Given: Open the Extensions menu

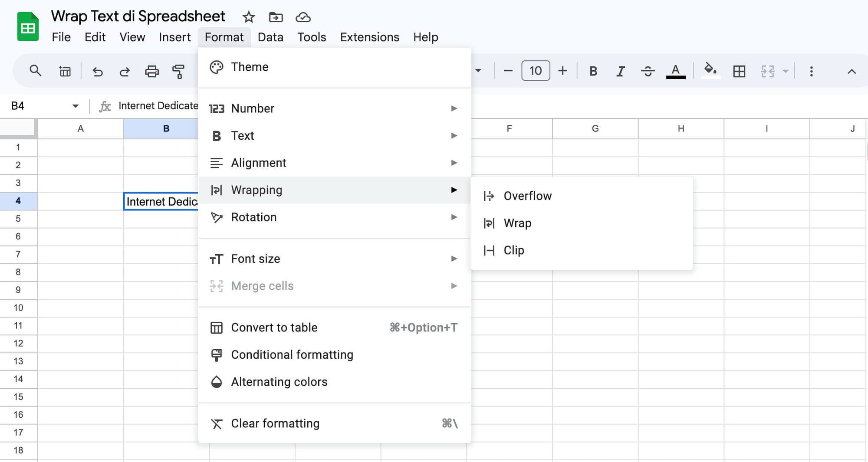Looking at the screenshot, I should (369, 37).
